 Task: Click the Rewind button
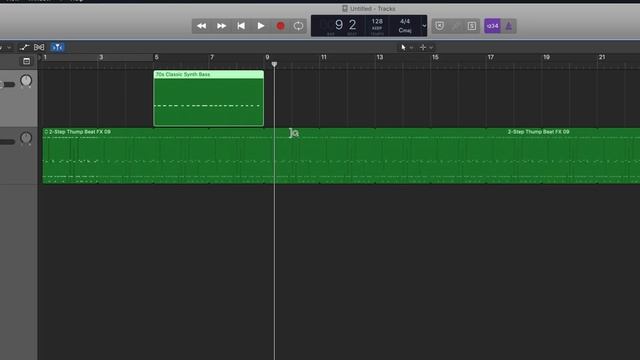[202, 26]
